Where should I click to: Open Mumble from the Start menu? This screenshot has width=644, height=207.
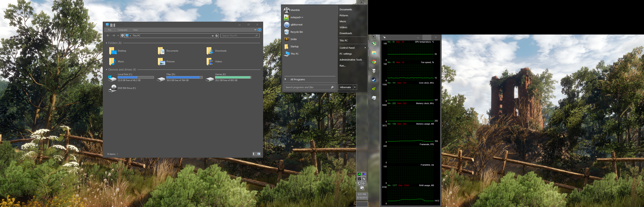tap(310, 10)
